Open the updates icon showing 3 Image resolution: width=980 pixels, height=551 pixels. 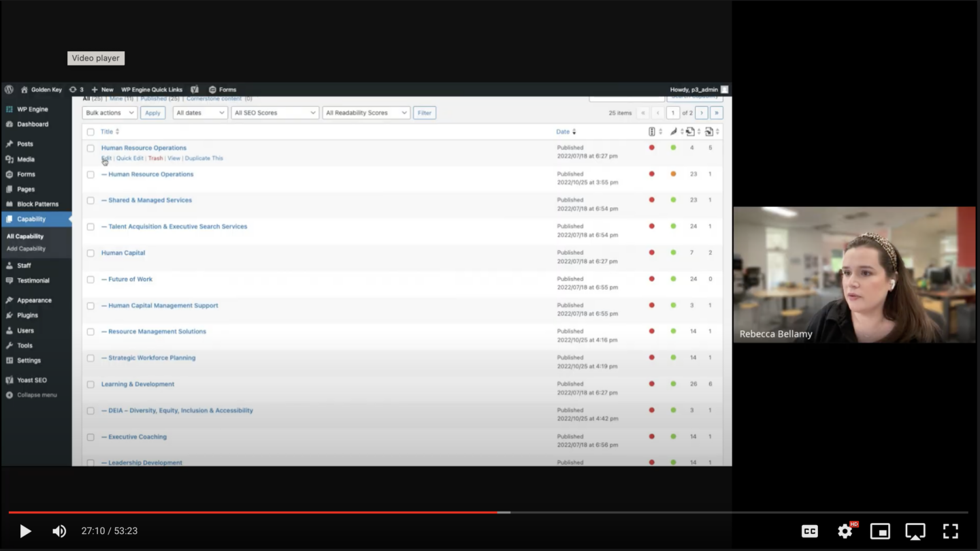tap(76, 89)
